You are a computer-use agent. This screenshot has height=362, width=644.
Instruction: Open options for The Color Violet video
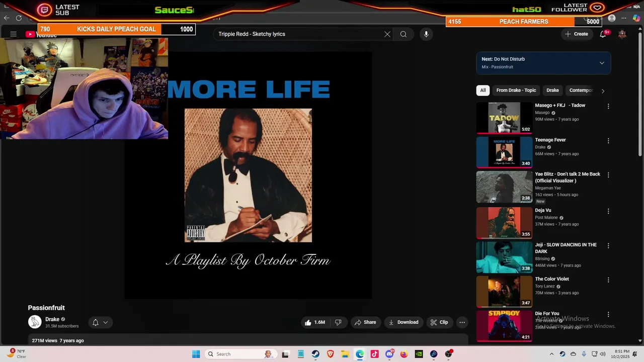click(608, 280)
